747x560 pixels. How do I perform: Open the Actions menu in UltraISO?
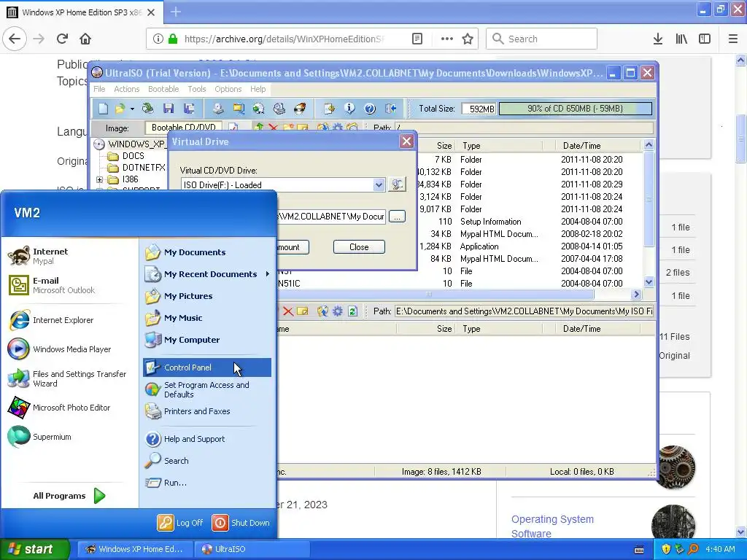pos(127,89)
